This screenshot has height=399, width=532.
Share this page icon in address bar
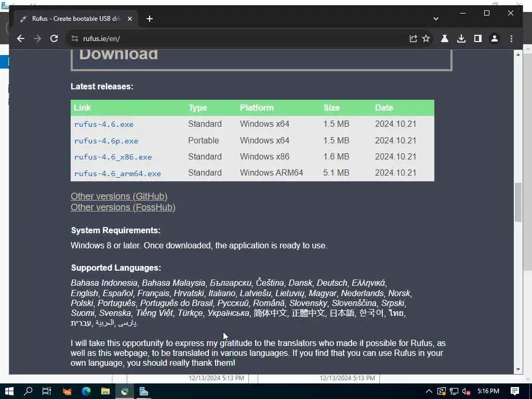[413, 38]
